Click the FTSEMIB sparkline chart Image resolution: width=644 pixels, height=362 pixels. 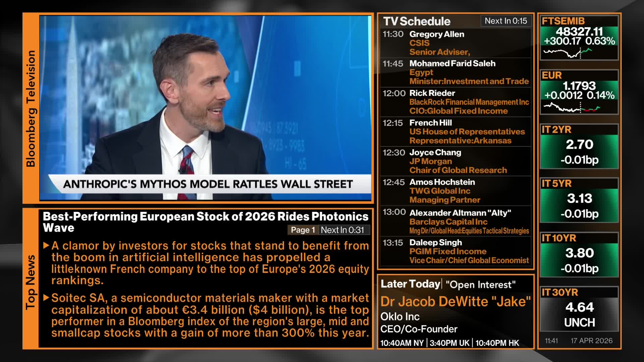(x=568, y=53)
